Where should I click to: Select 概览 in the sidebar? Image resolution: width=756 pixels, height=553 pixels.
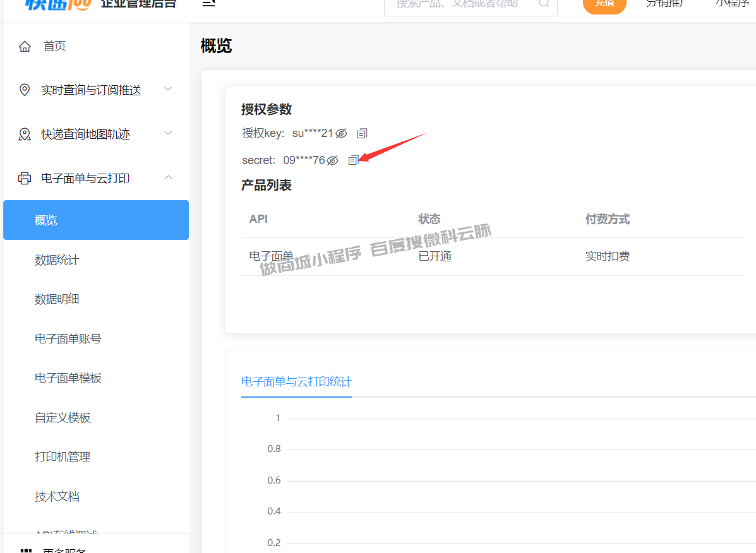point(96,220)
